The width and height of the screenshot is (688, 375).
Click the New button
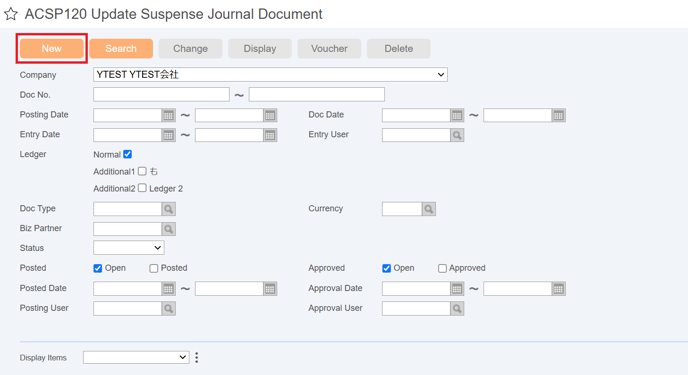(51, 48)
